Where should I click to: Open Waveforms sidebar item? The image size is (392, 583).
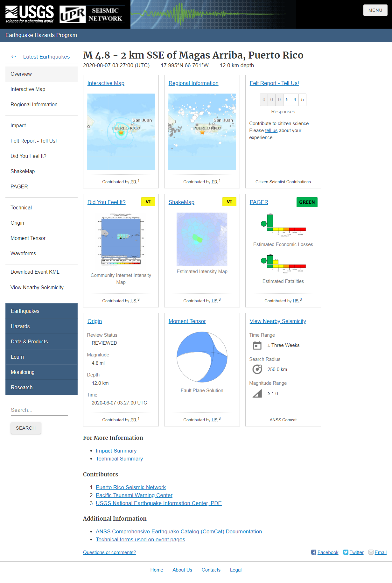(x=41, y=253)
